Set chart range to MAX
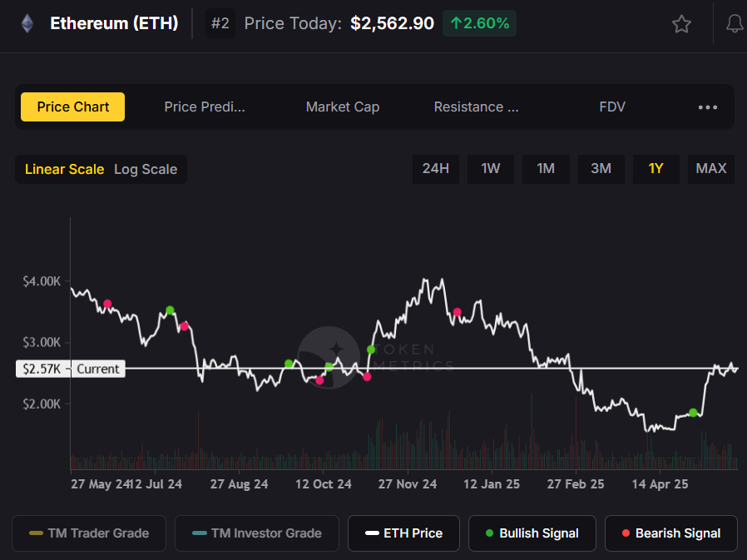Screen dimensions: 747x560 point(711,169)
